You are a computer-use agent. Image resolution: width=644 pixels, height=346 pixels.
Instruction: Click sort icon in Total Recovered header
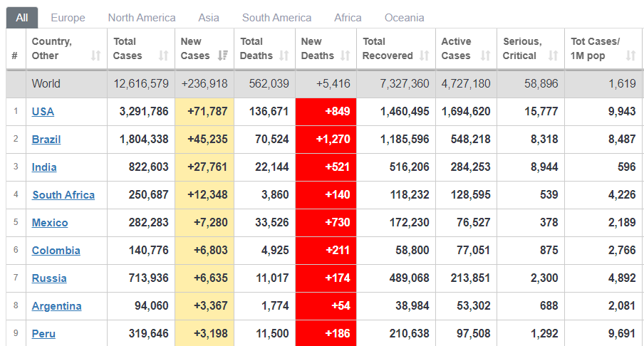(x=424, y=56)
